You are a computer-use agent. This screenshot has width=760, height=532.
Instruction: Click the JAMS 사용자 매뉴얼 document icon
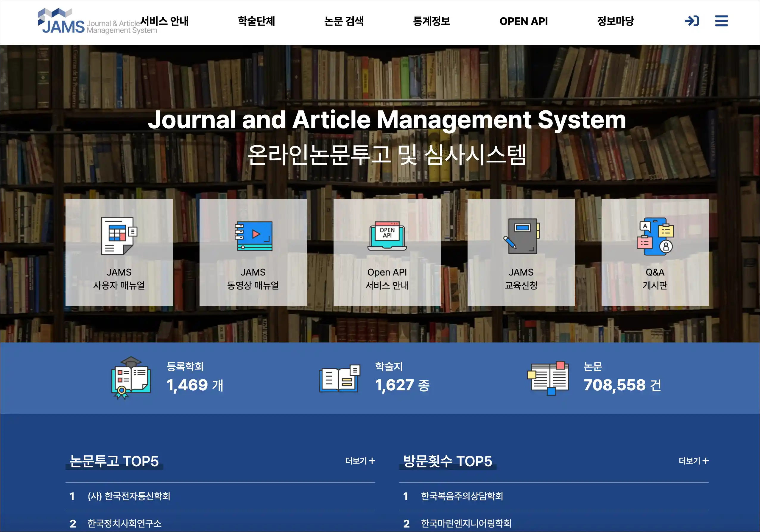coord(119,236)
